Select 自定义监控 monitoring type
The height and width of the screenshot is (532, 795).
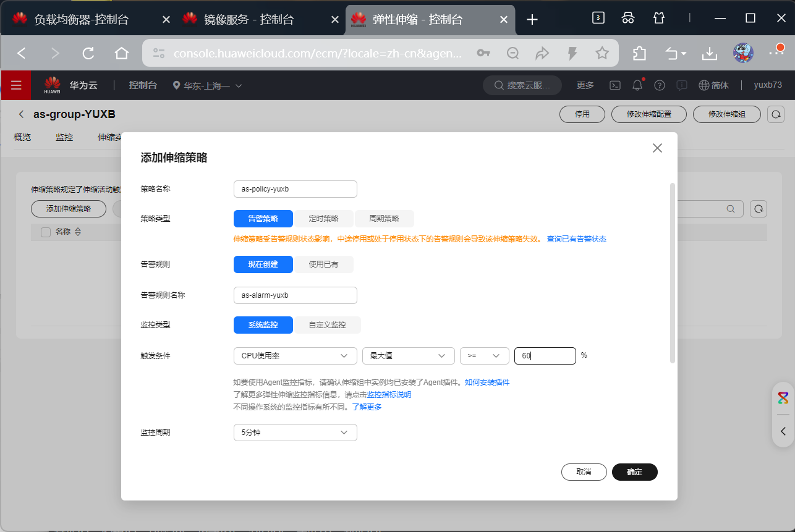pyautogui.click(x=327, y=325)
